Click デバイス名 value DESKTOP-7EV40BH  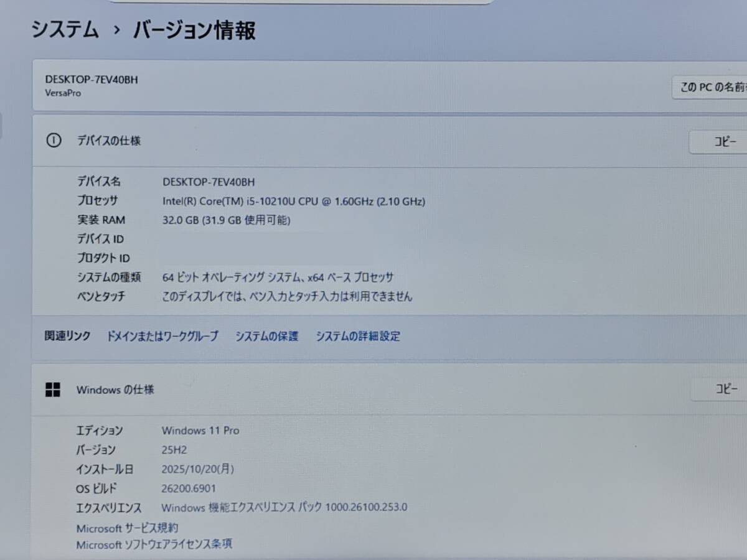point(209,182)
